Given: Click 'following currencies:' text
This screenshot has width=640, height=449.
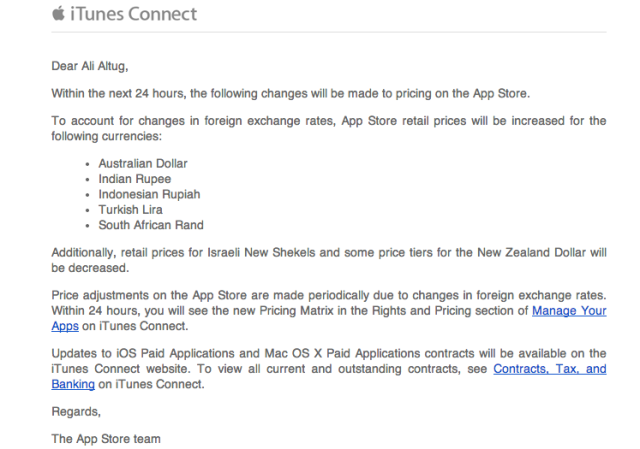Looking at the screenshot, I should pyautogui.click(x=107, y=136).
